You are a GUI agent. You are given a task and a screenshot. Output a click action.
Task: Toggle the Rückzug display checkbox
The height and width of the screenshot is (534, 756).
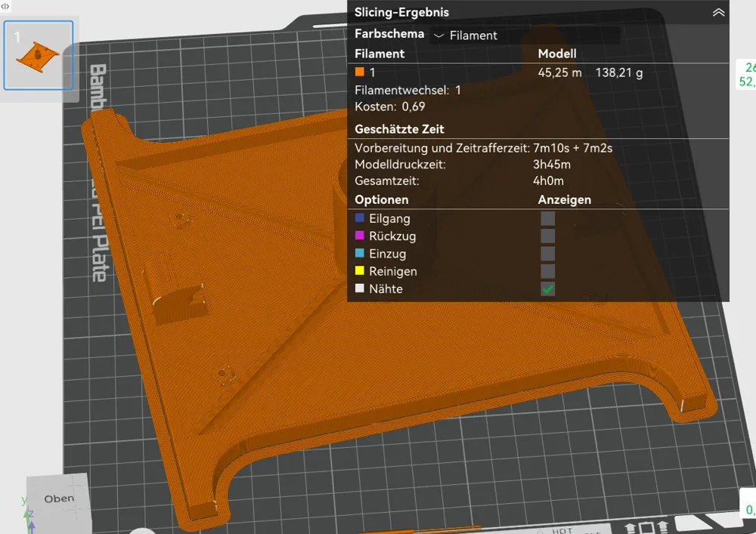pyautogui.click(x=547, y=236)
